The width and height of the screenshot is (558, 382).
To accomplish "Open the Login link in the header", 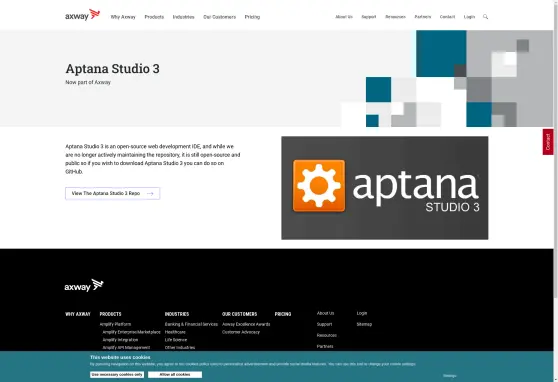I will pos(469,17).
